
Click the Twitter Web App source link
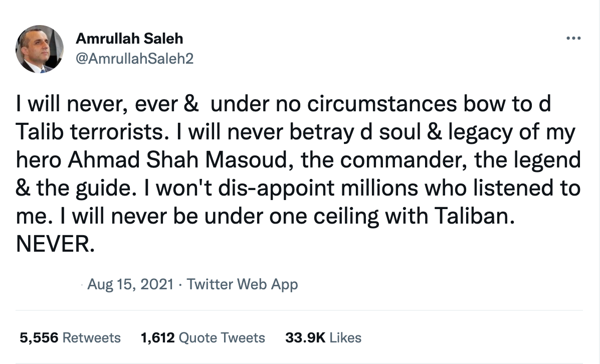(x=242, y=284)
